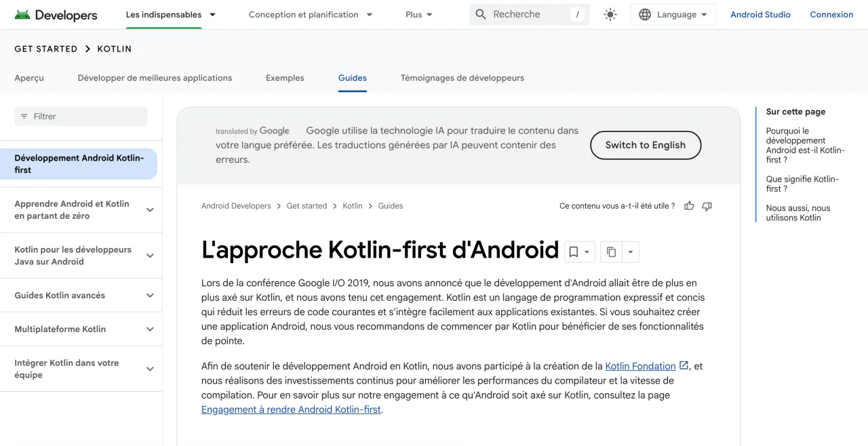Open the Conception et planification menu
Image resolution: width=868 pixels, height=446 pixels.
(x=303, y=14)
